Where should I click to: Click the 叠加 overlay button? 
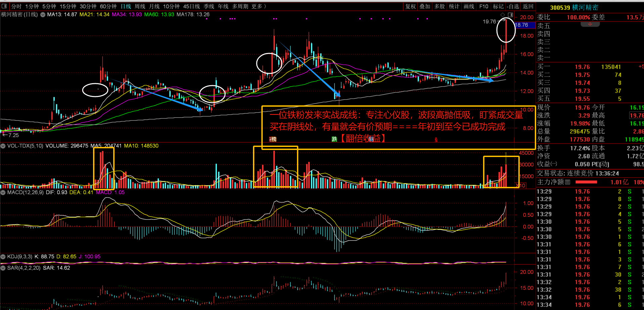[425, 6]
